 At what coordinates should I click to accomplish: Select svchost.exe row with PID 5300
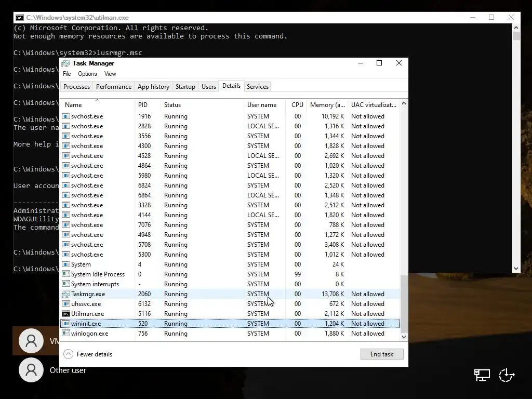click(x=230, y=254)
